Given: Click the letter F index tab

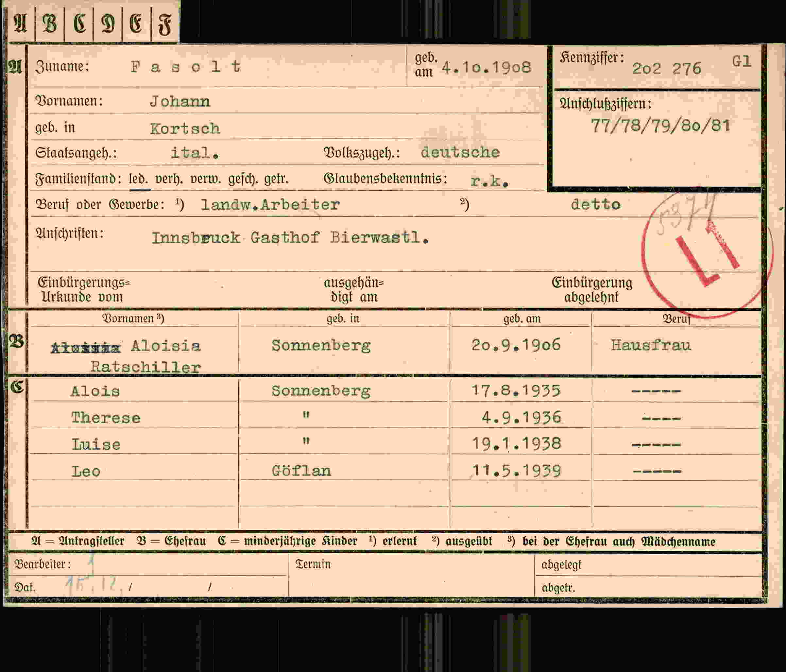Looking at the screenshot, I should [165, 24].
